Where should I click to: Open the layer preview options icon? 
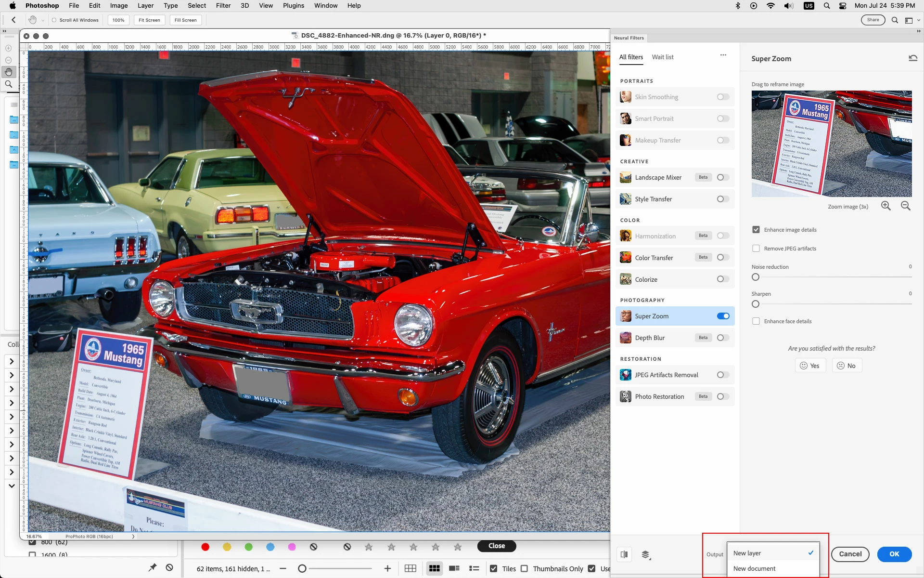point(646,555)
